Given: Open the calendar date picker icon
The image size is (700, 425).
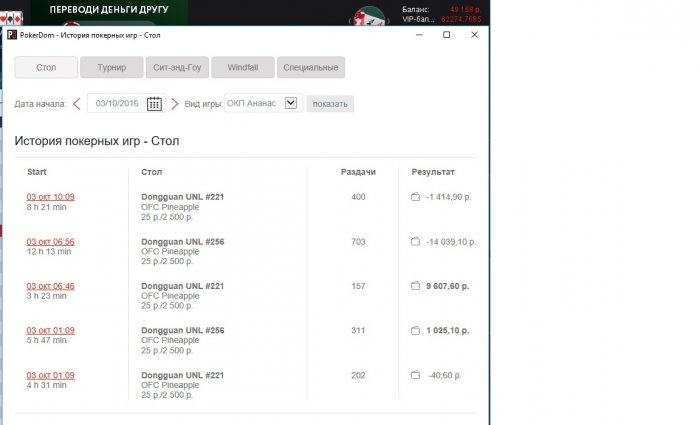Looking at the screenshot, I should [x=154, y=104].
